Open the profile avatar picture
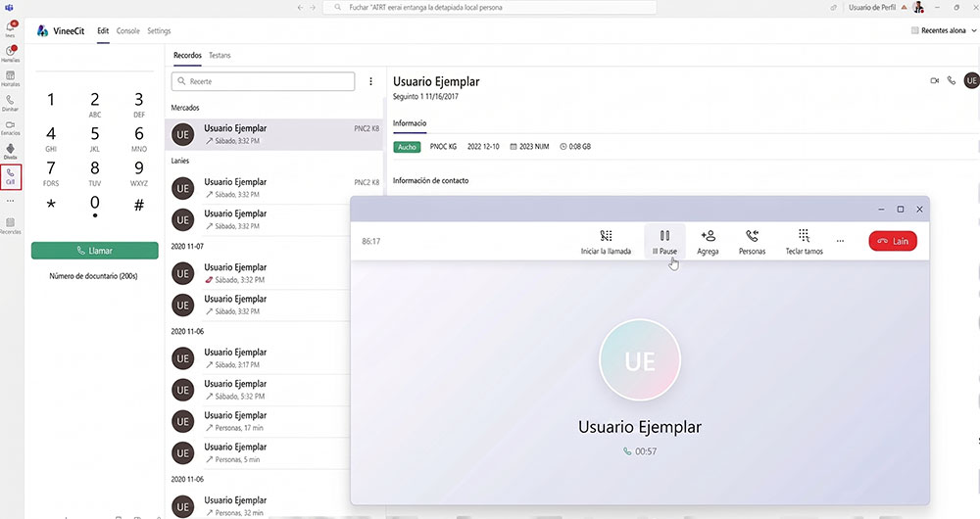 point(918,8)
